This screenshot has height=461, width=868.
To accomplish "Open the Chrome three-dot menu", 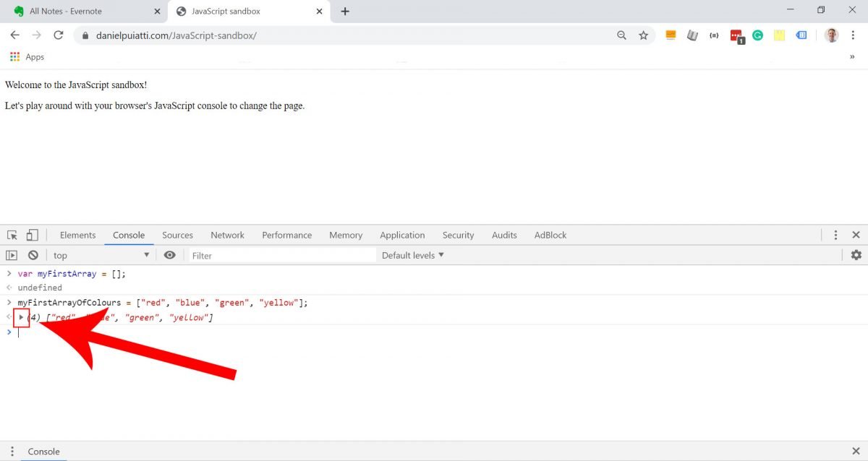I will click(x=854, y=35).
